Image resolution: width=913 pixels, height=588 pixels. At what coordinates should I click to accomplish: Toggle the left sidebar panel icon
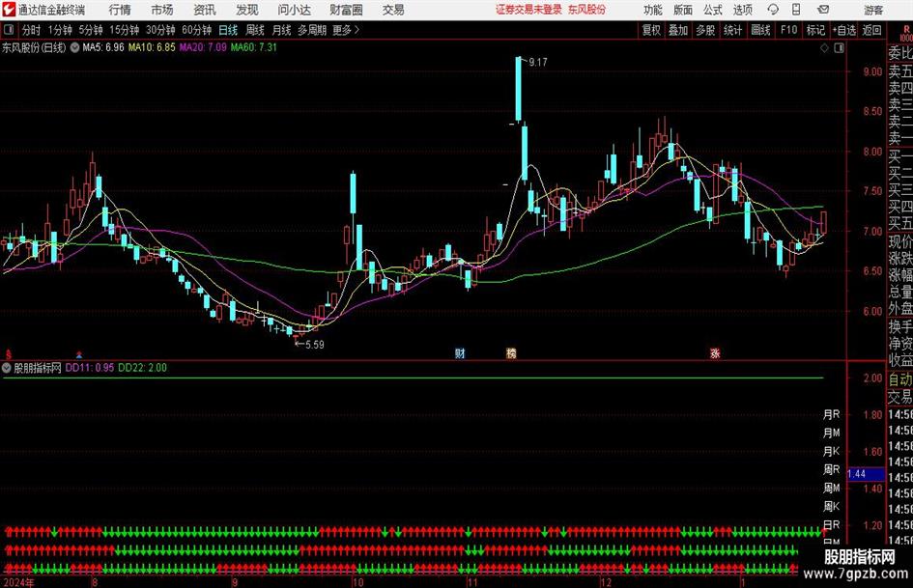click(8, 30)
